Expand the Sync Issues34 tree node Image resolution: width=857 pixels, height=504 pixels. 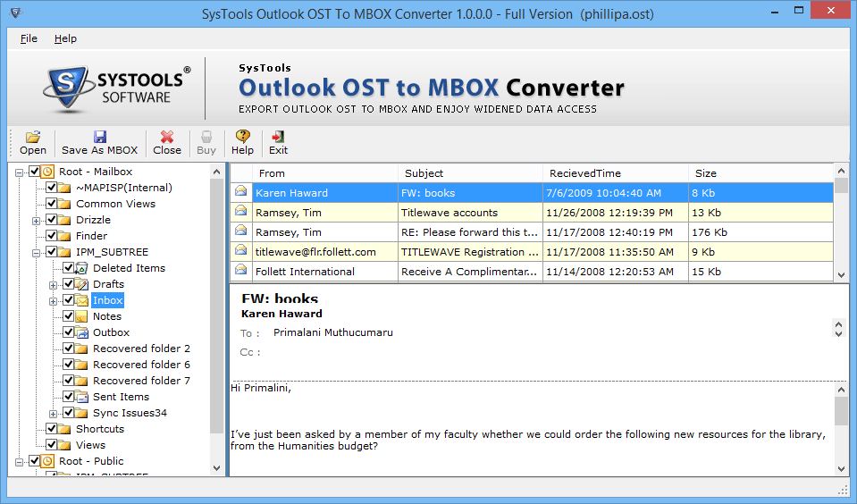pyautogui.click(x=53, y=413)
